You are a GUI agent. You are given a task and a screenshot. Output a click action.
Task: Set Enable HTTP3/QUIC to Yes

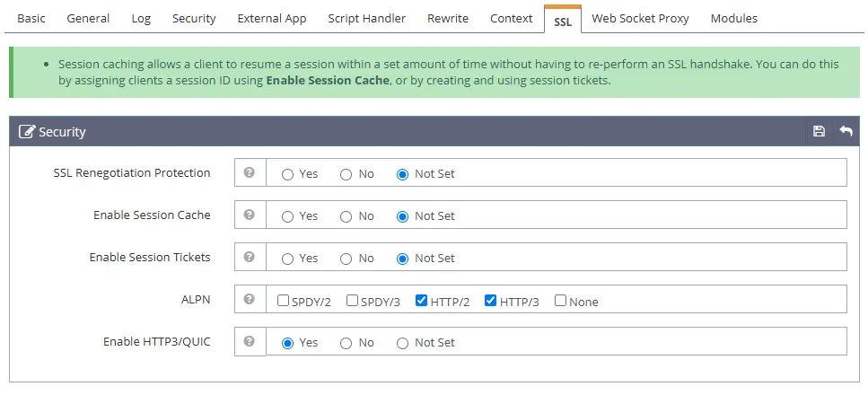click(287, 344)
